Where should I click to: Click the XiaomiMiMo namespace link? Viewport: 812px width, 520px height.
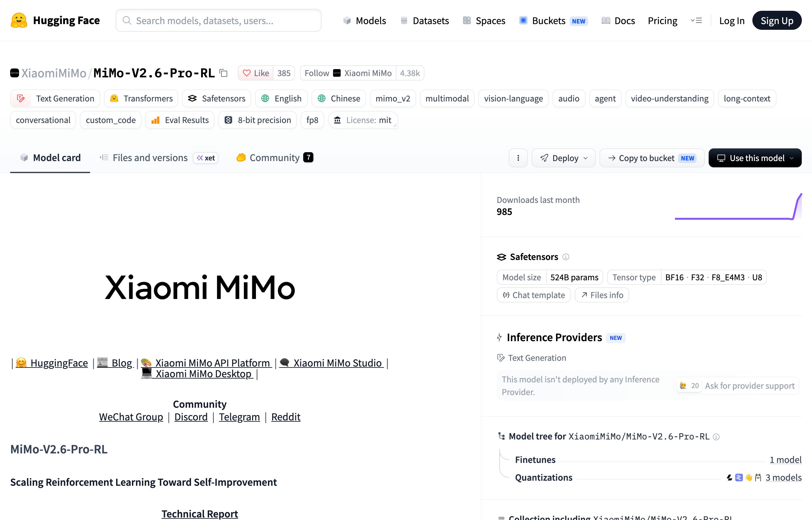pos(54,73)
